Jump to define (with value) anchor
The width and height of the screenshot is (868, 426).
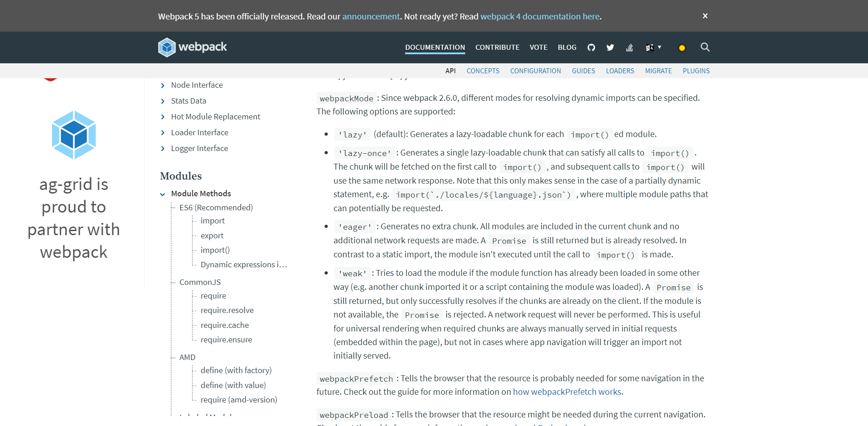click(x=233, y=385)
